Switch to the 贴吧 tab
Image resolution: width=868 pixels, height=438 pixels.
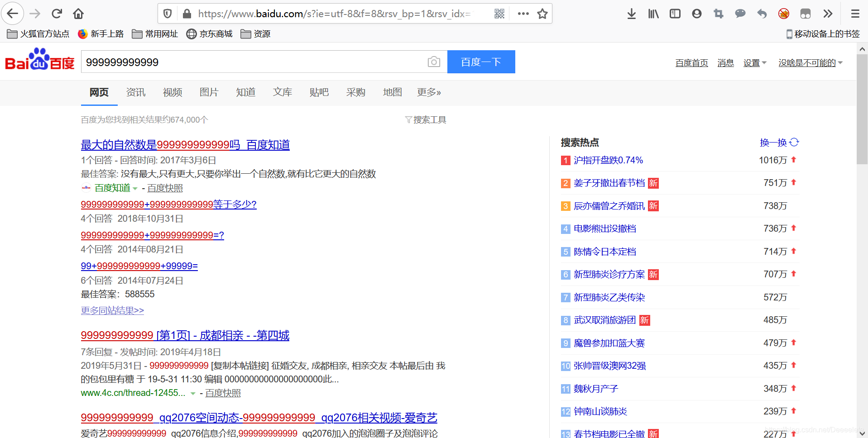pyautogui.click(x=319, y=92)
